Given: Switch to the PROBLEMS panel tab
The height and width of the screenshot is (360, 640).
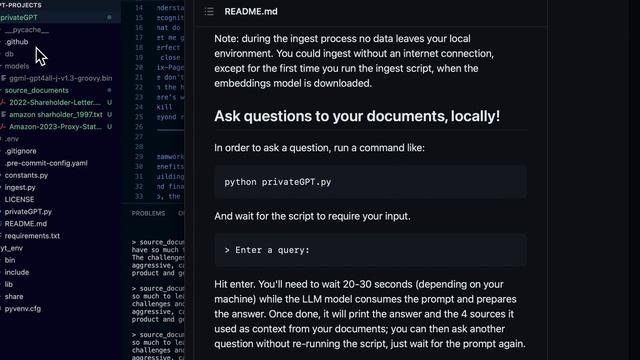Looking at the screenshot, I should click(148, 213).
